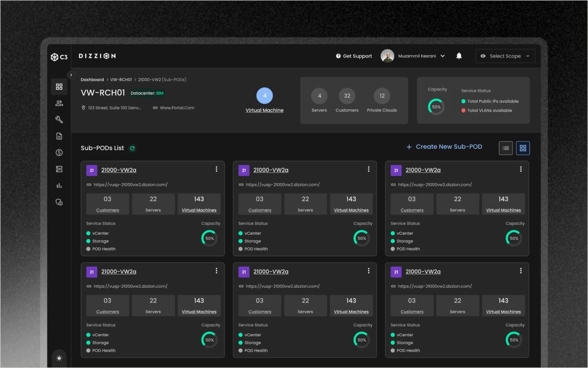Switch to list view
Screen dimensions: 588x368
[506, 148]
